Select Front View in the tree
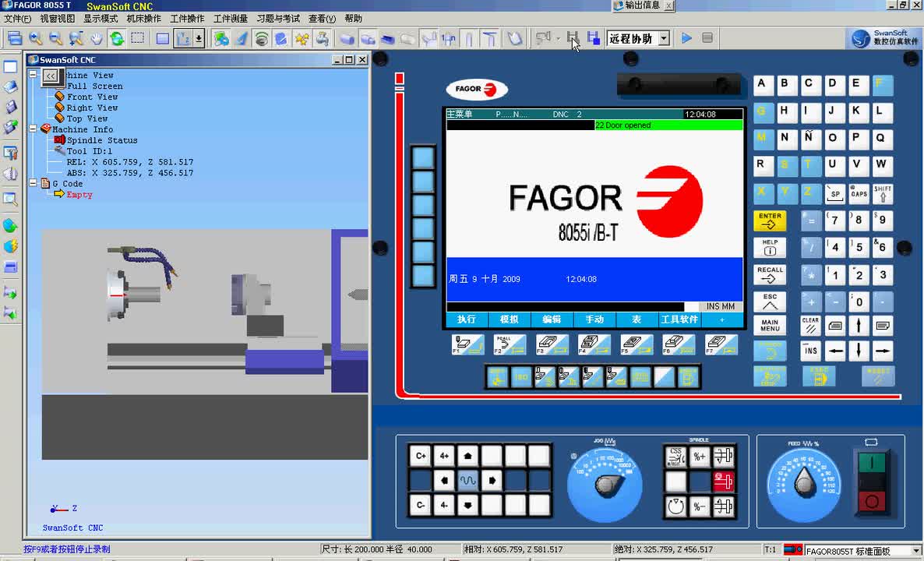Image resolution: width=924 pixels, height=561 pixels. 92,97
